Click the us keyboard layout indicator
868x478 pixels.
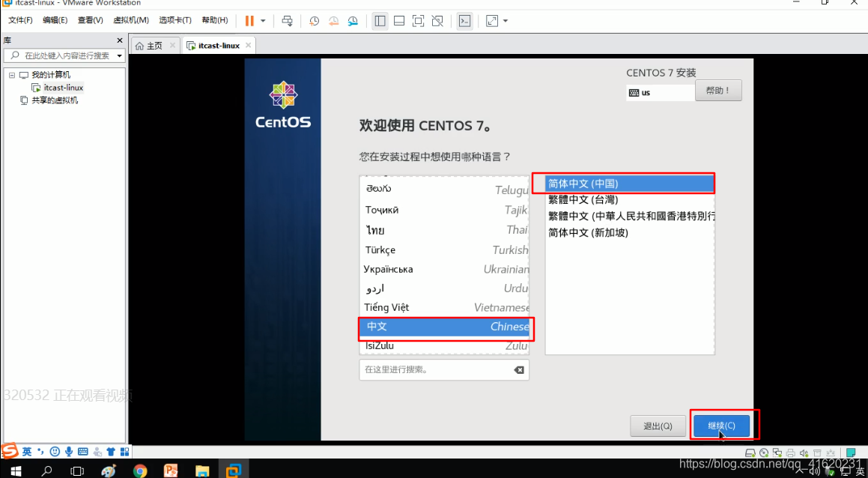(661, 92)
